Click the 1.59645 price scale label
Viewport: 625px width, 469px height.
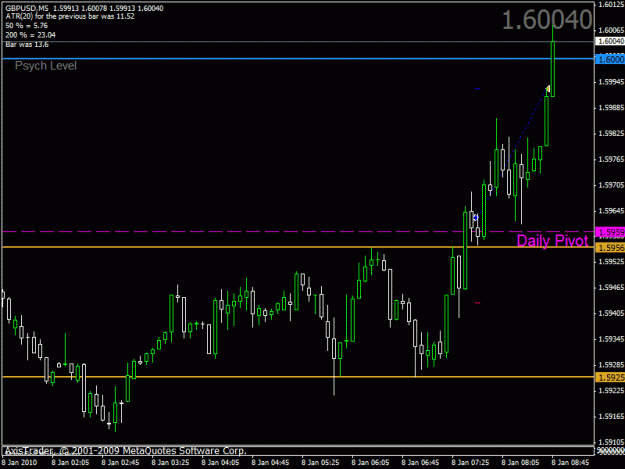[x=611, y=211]
